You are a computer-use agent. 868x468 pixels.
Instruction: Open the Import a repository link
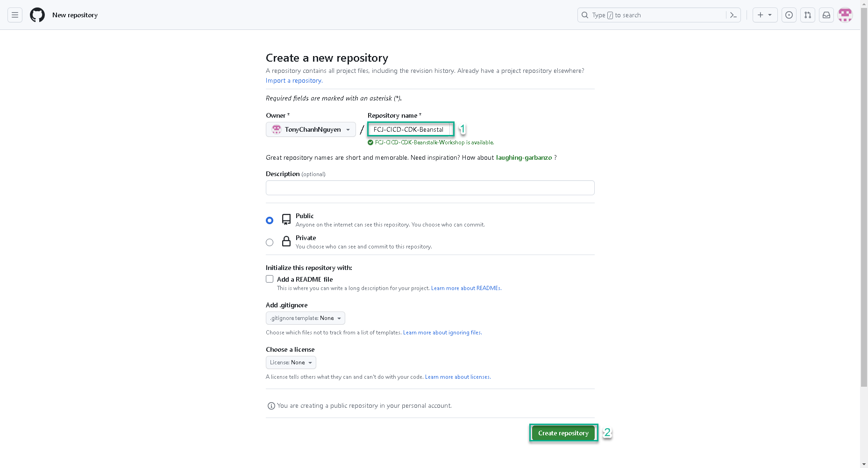293,80
